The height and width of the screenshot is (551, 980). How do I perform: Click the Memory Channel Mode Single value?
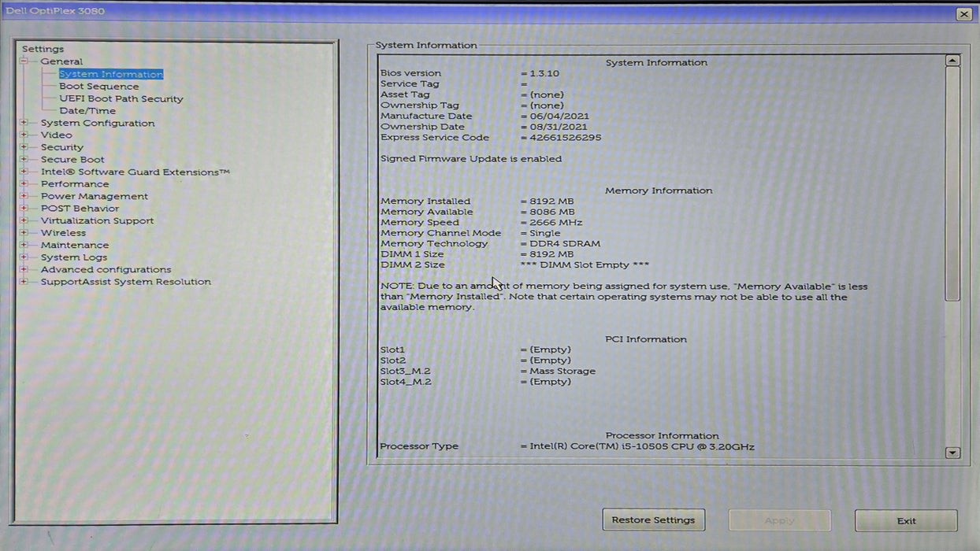coord(545,233)
